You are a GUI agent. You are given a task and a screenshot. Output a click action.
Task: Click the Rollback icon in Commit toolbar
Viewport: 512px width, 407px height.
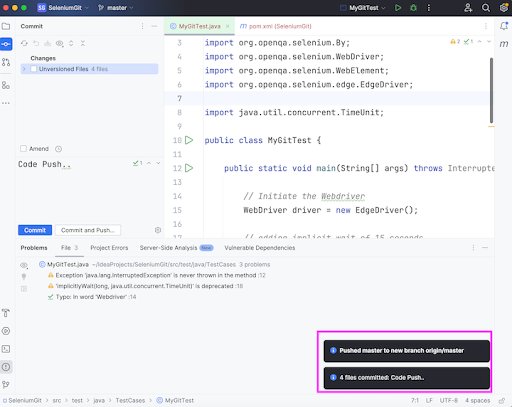[36, 43]
